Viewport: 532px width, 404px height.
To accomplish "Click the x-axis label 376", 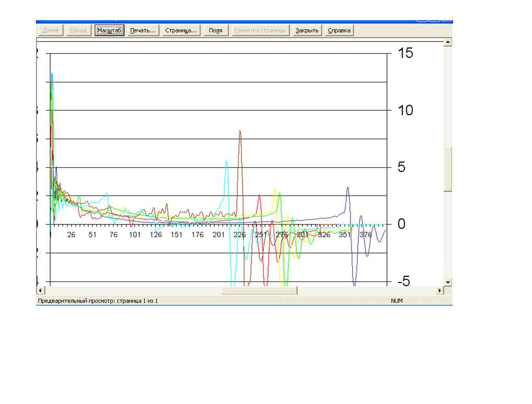I will pos(366,235).
